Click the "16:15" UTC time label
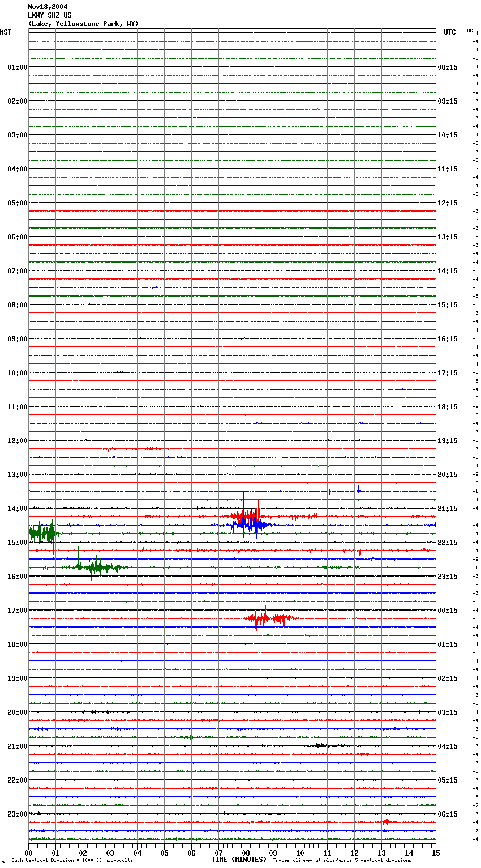481x868 pixels. [x=448, y=339]
